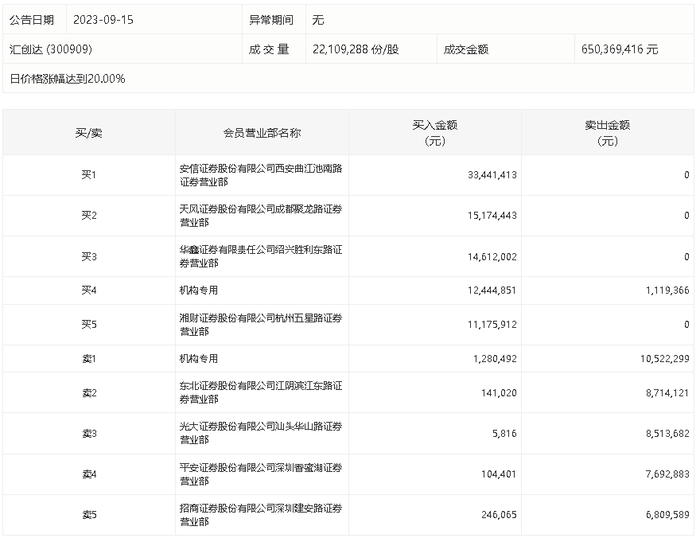
Task: Click the 卖出金额 (元) column header
Action: (608, 133)
